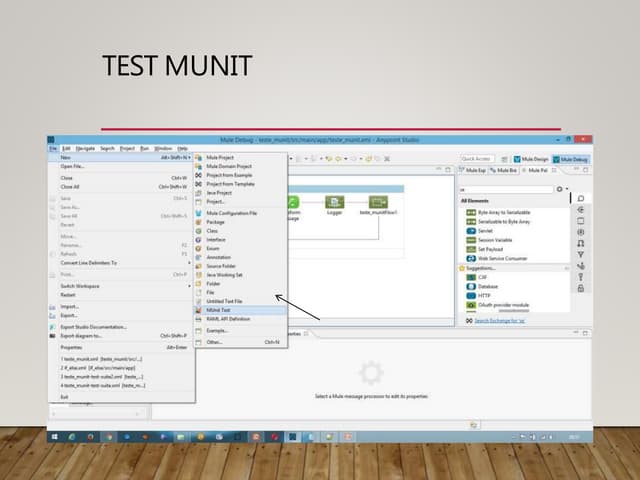Click the Windows Start button on taskbar
Viewport: 640px width, 480px height.
point(55,437)
